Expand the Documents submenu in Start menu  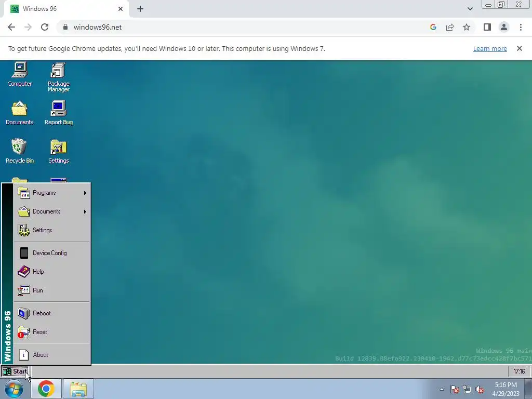pyautogui.click(x=52, y=211)
